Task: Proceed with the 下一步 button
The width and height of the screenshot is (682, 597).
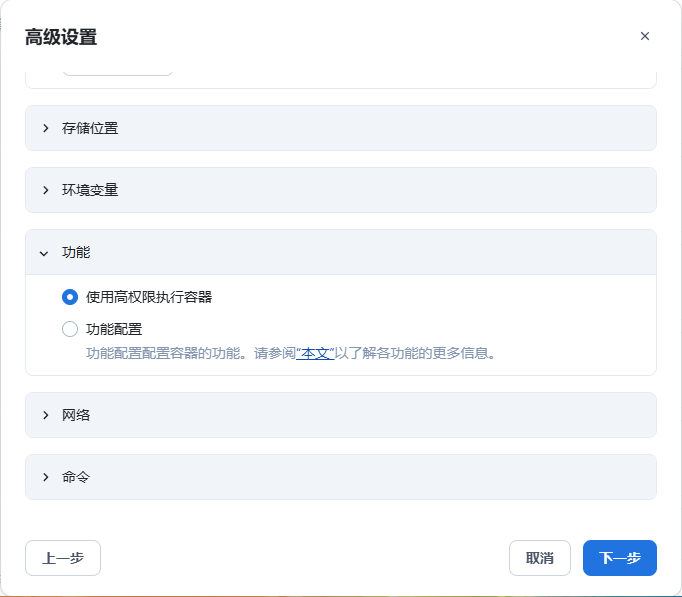Action: 620,558
